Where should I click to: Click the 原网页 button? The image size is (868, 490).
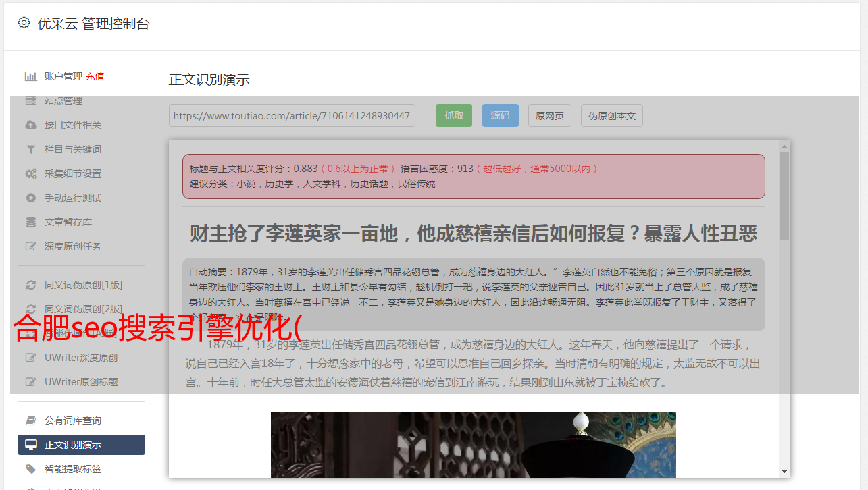(550, 115)
